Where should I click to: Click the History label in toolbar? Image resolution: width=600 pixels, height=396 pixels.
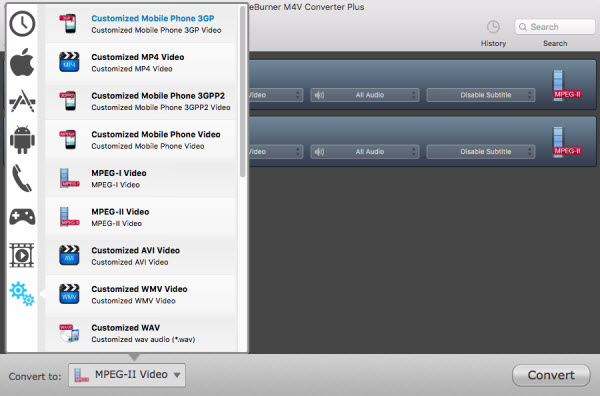coord(493,44)
